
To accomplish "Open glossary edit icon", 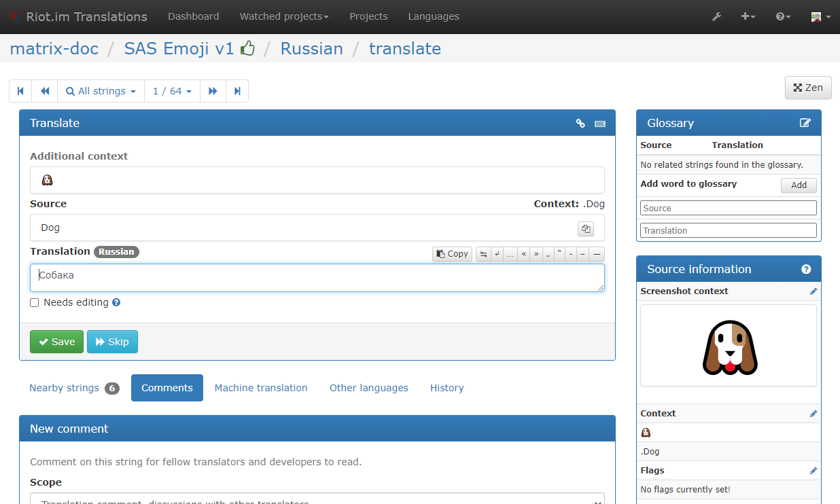I will [805, 123].
